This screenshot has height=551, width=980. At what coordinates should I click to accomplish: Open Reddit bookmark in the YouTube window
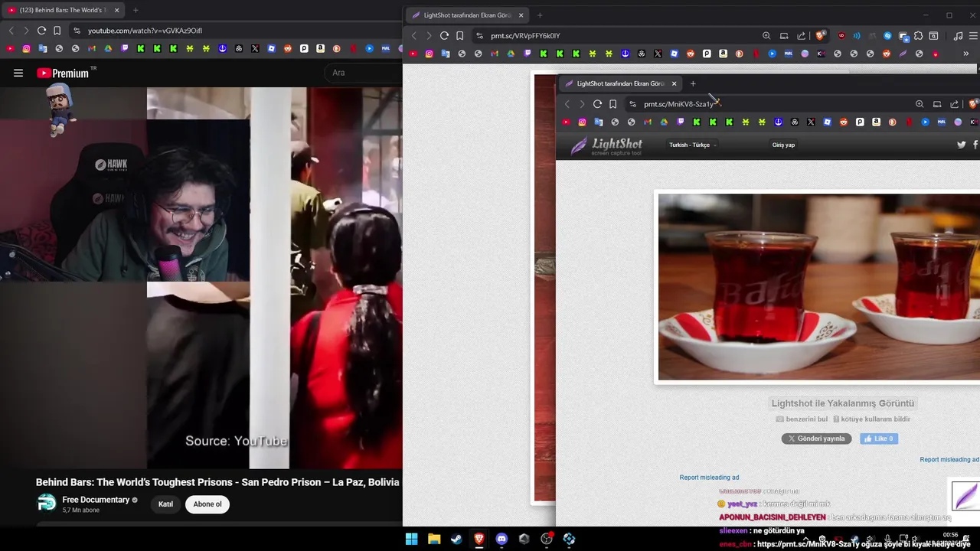coord(288,48)
